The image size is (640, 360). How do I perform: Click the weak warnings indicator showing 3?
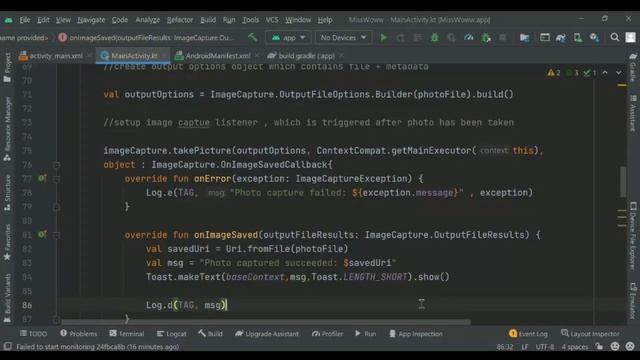point(572,73)
